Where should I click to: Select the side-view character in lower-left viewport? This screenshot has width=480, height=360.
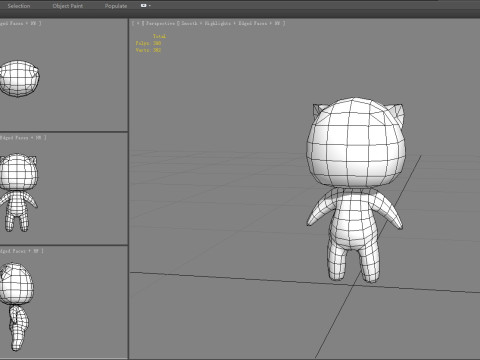click(x=16, y=307)
